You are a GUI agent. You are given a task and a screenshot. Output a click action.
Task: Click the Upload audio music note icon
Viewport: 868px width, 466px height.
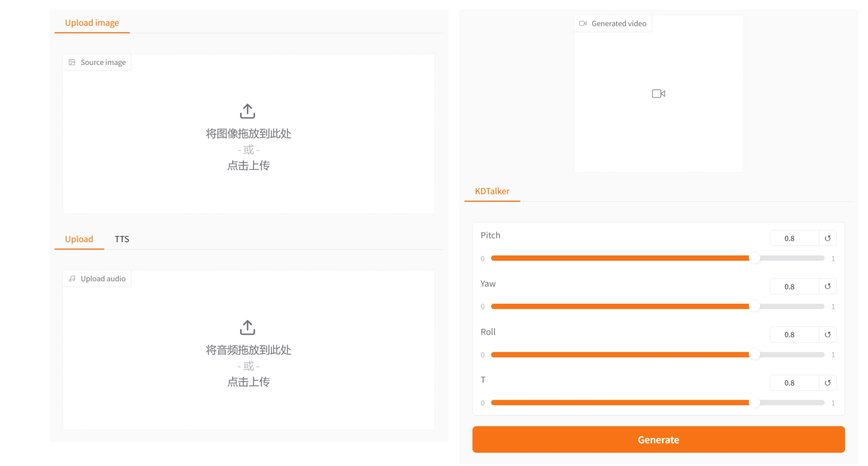tap(72, 279)
